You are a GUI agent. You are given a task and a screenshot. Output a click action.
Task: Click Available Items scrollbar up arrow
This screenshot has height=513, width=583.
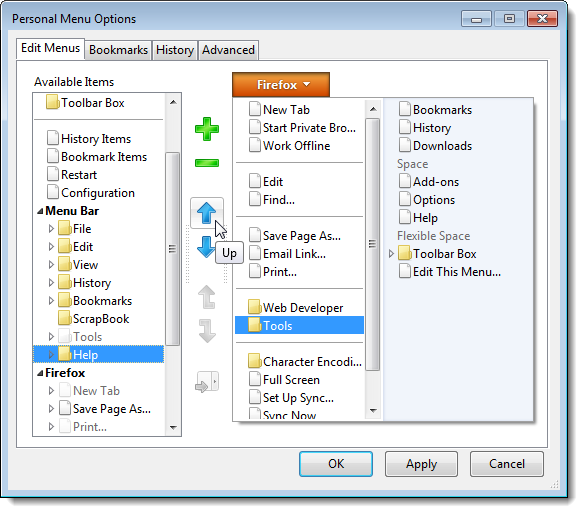click(x=173, y=102)
